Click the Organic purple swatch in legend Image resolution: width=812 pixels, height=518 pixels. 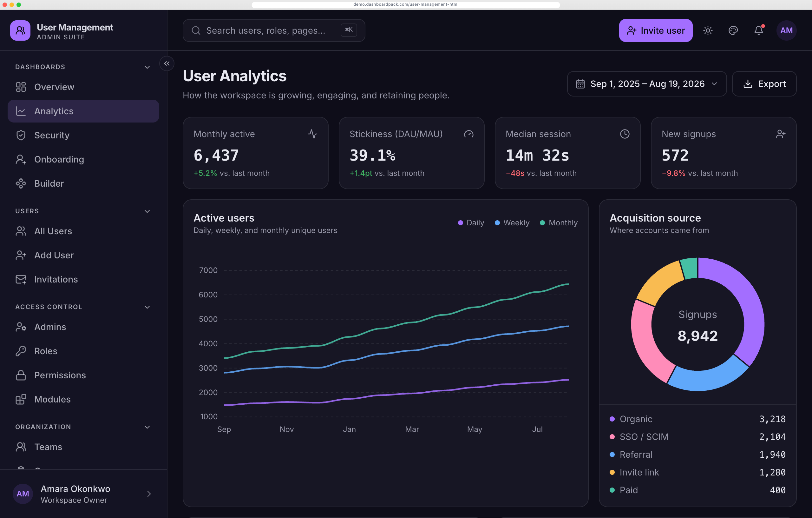(612, 419)
